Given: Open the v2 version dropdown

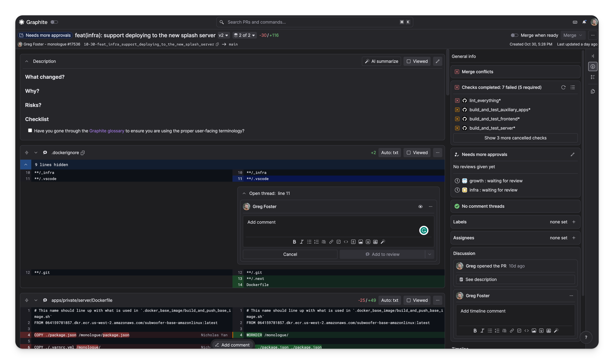Looking at the screenshot, I should pyautogui.click(x=223, y=35).
